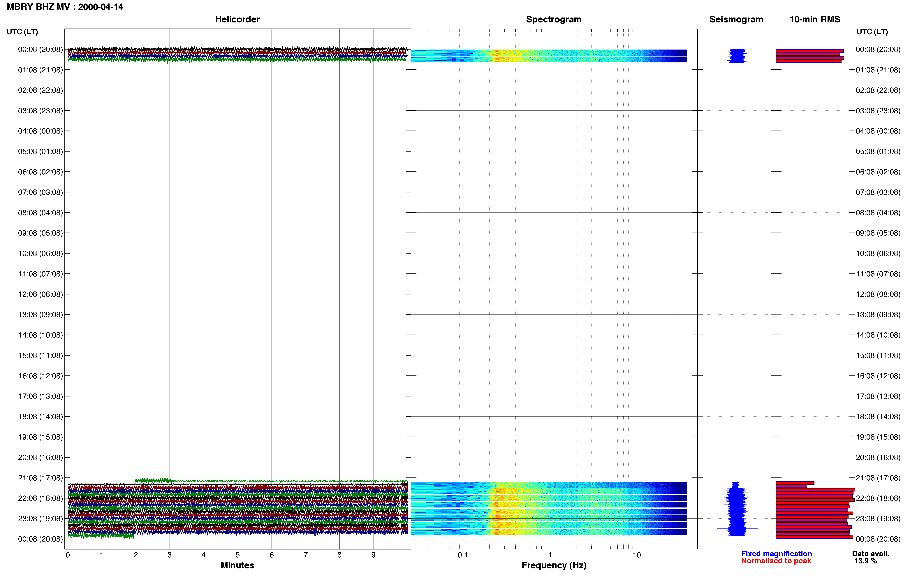Screen dimensions: 924x578
Task: Click the Normalised to peak legend text
Action: (x=776, y=561)
